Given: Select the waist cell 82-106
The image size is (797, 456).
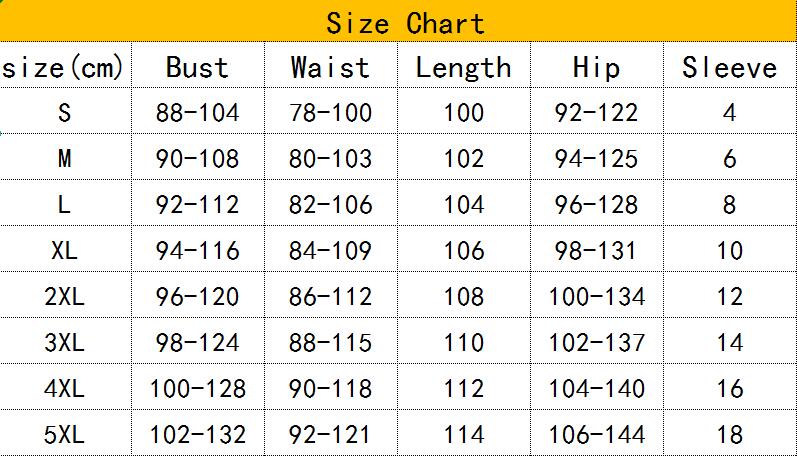Looking at the screenshot, I should 331,203.
